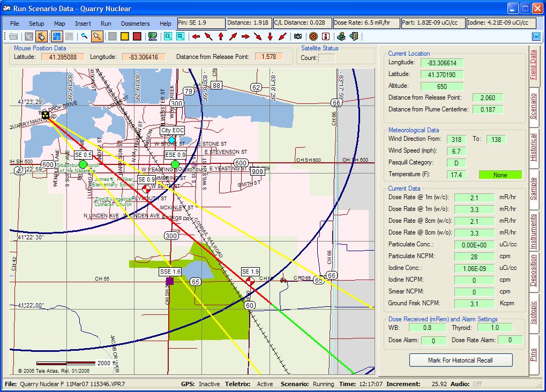546x392 pixels.
Task: Pan map south with down arrow
Action: pos(270,36)
